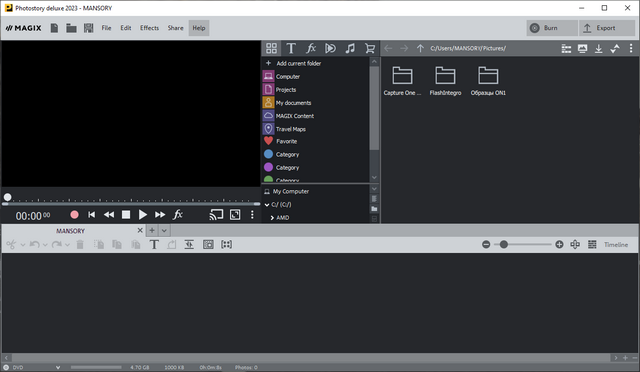Open the transitions tab in the media pool
Screen dimensions: 640x372
click(x=331, y=48)
